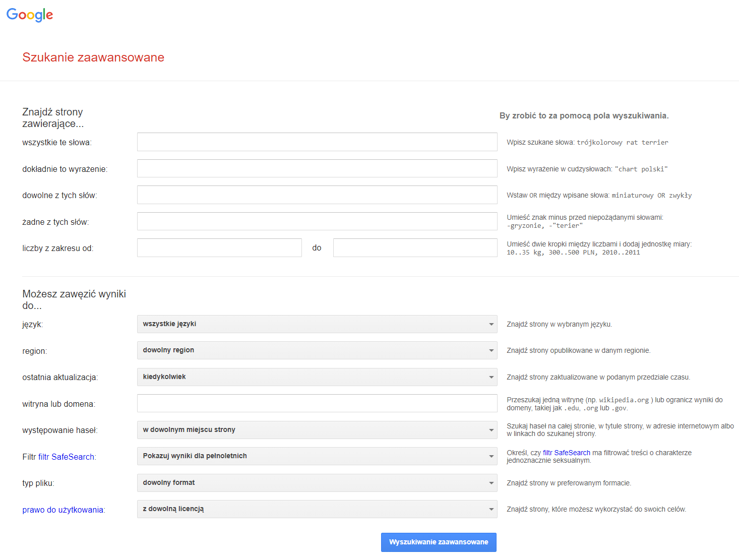Click the 'witryna lub domena' input field
This screenshot has height=560, width=739.
pos(317,403)
